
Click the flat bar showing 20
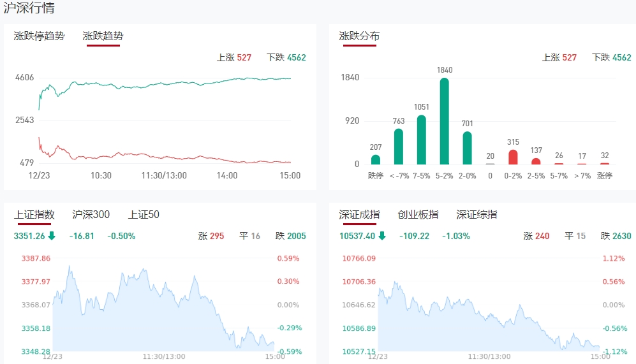(491, 164)
